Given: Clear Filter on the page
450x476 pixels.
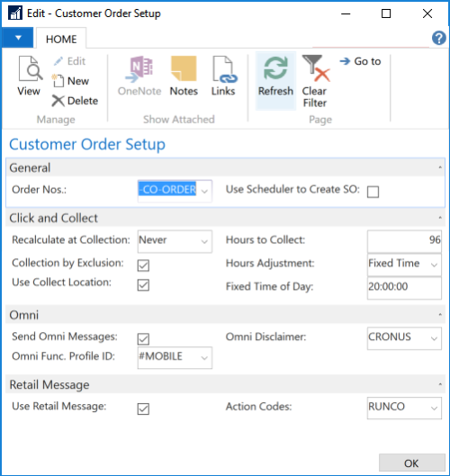Looking at the screenshot, I should 315,81.
